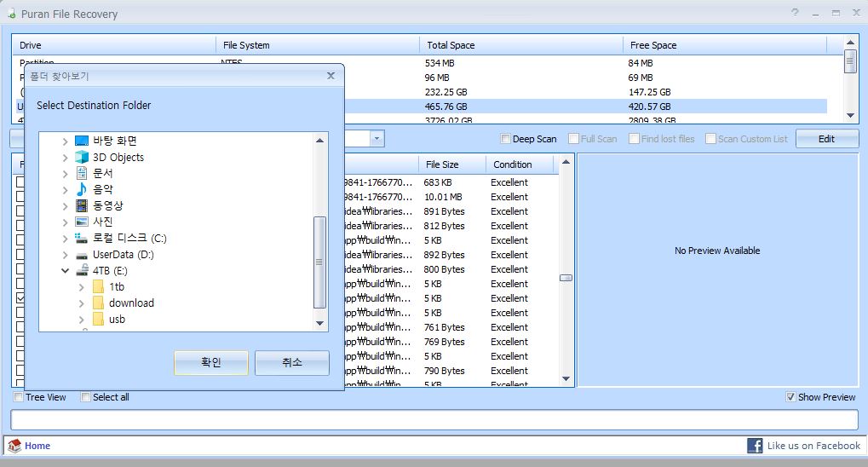Confirm with the 확인 button
Viewport: 868px width, 467px height.
[x=211, y=362]
